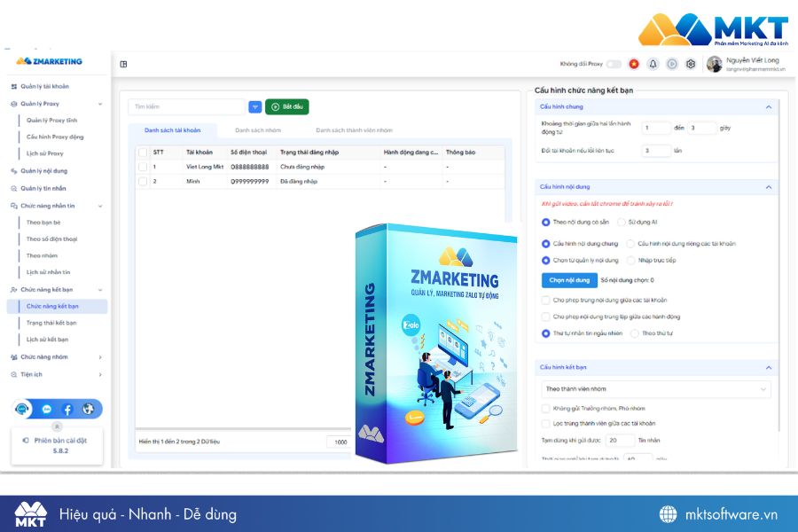This screenshot has height=532, width=798.
Task: Check Không gửi Trưởng nhóm, Phó nhóm
Action: [545, 408]
